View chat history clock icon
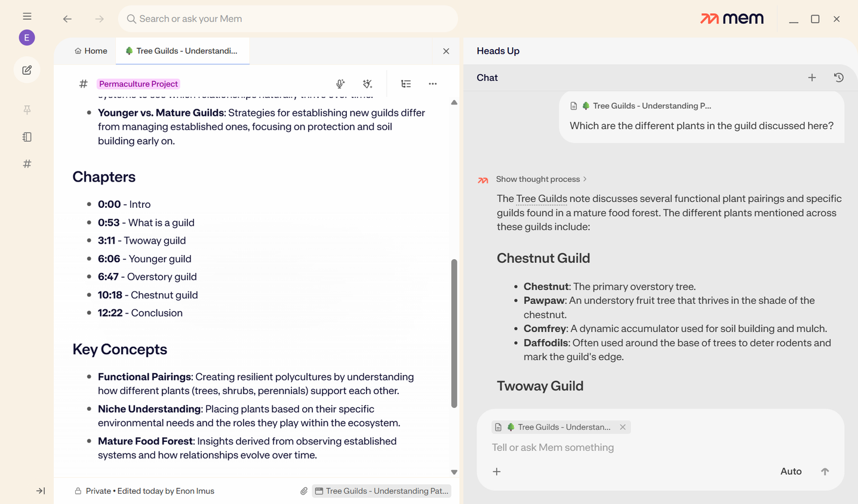The height and width of the screenshot is (504, 858). tap(838, 78)
